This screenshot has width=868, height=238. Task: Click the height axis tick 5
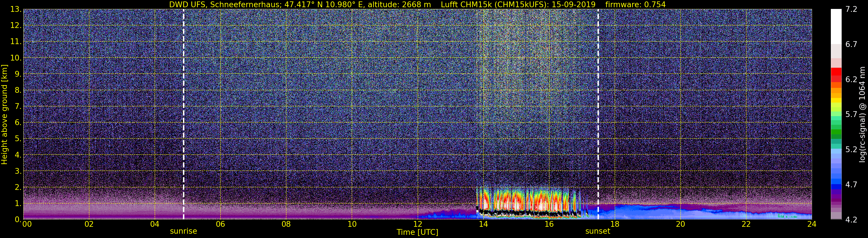point(18,139)
